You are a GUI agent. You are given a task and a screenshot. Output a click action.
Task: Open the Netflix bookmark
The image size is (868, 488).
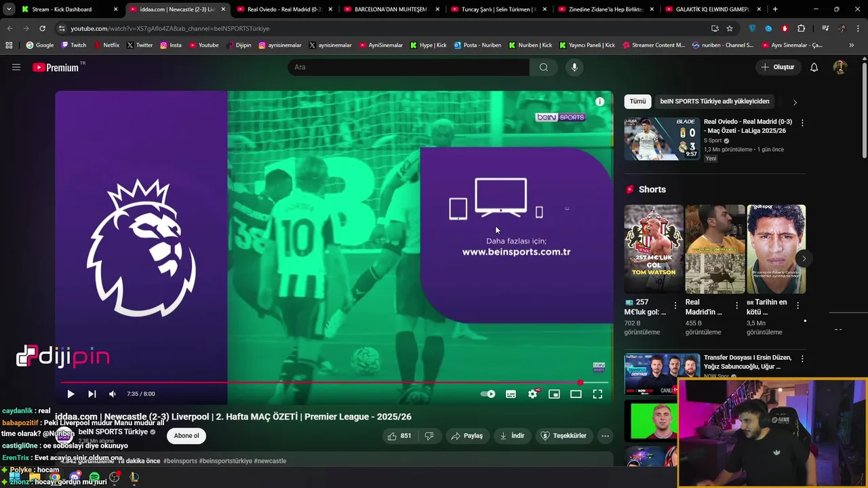click(106, 45)
